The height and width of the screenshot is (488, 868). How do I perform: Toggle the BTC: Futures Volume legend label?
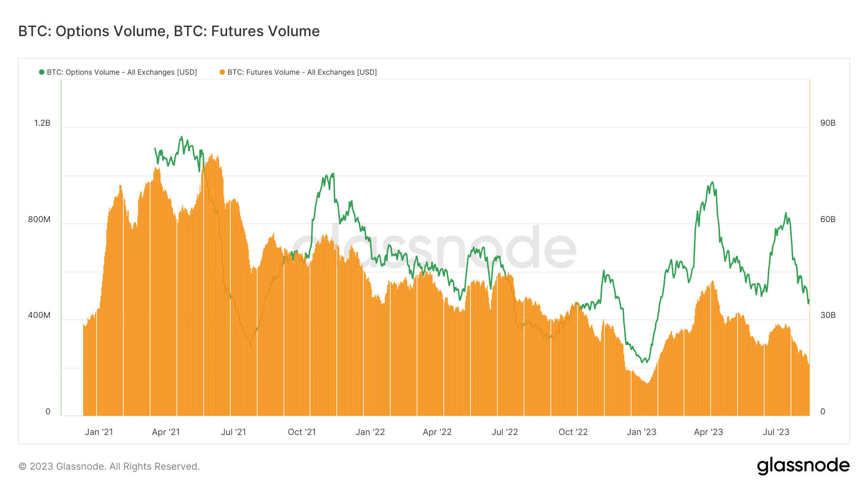point(302,72)
